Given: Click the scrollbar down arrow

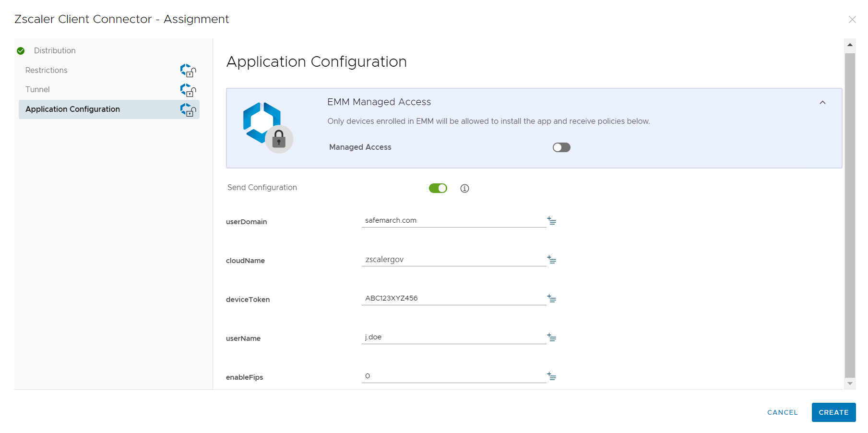Looking at the screenshot, I should [850, 384].
